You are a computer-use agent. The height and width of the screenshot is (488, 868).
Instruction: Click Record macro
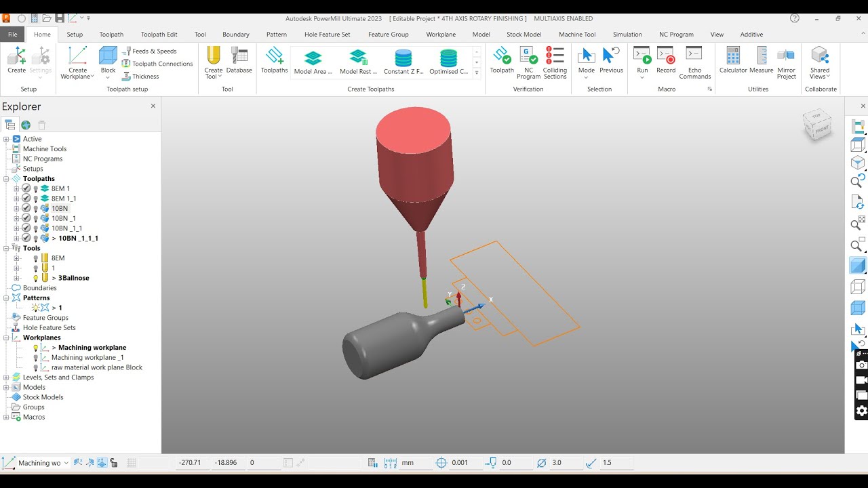click(666, 60)
